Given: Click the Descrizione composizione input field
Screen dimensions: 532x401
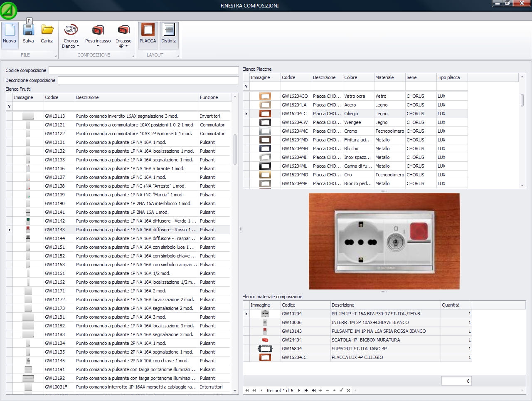Looking at the screenshot, I should (x=148, y=80).
